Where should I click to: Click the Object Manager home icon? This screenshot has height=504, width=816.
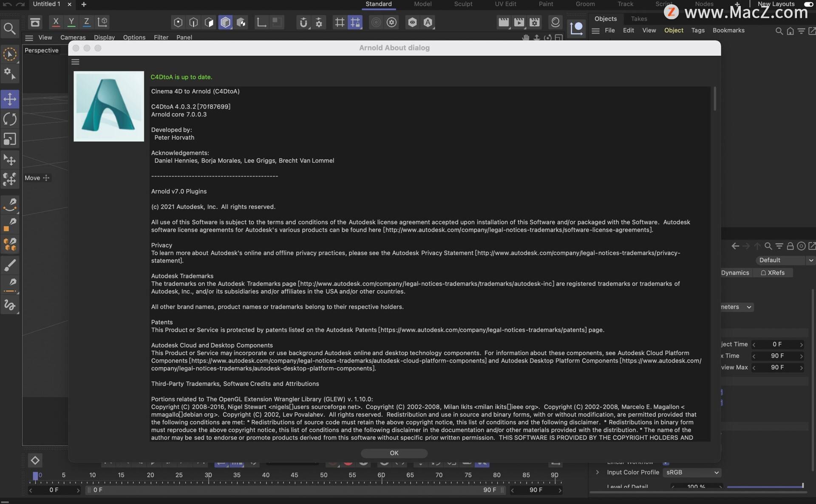(790, 31)
